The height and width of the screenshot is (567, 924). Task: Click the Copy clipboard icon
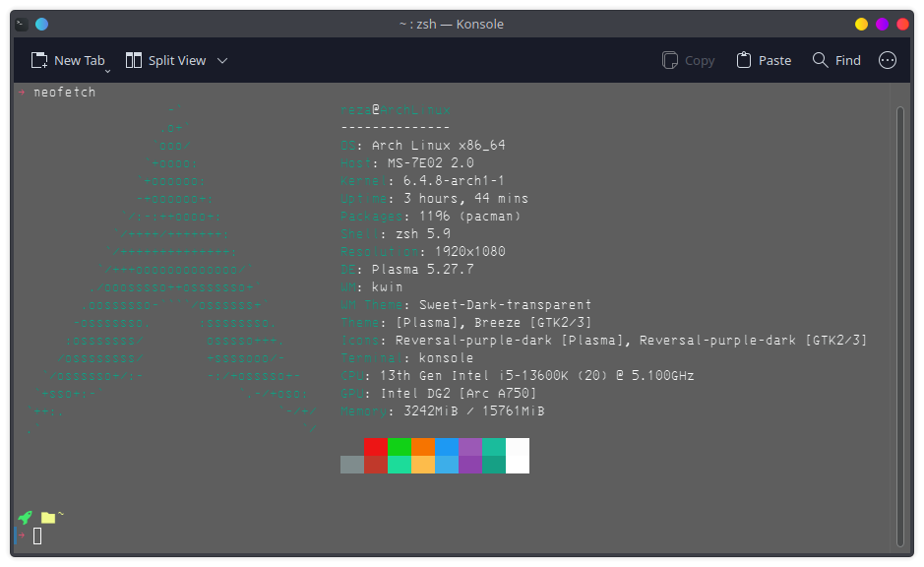point(670,60)
